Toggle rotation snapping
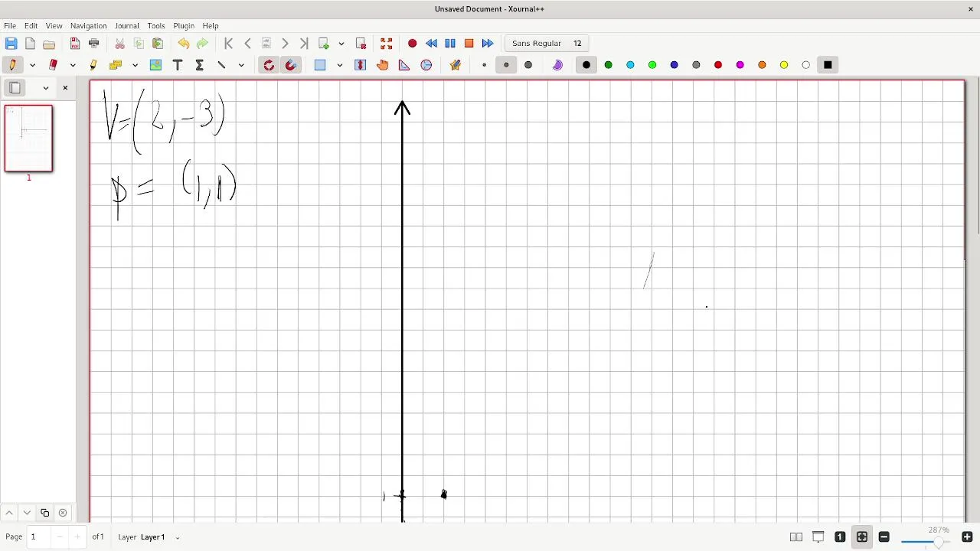980x551 pixels. (x=269, y=65)
